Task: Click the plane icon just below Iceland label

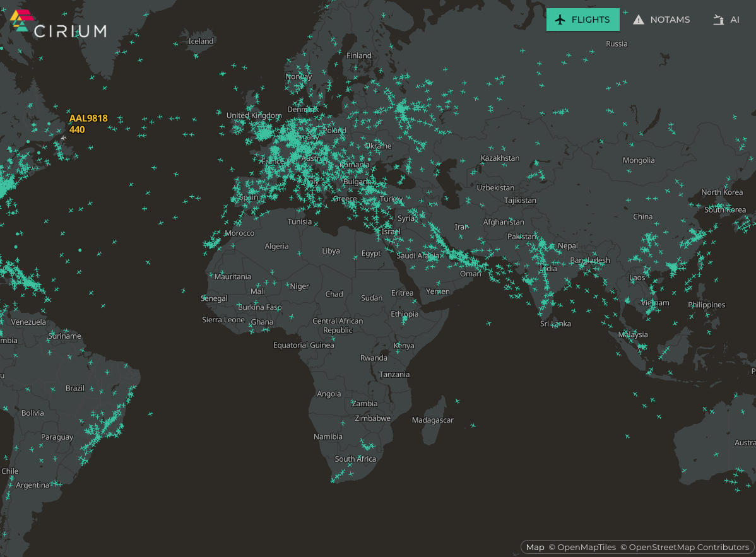Action: pyautogui.click(x=196, y=56)
